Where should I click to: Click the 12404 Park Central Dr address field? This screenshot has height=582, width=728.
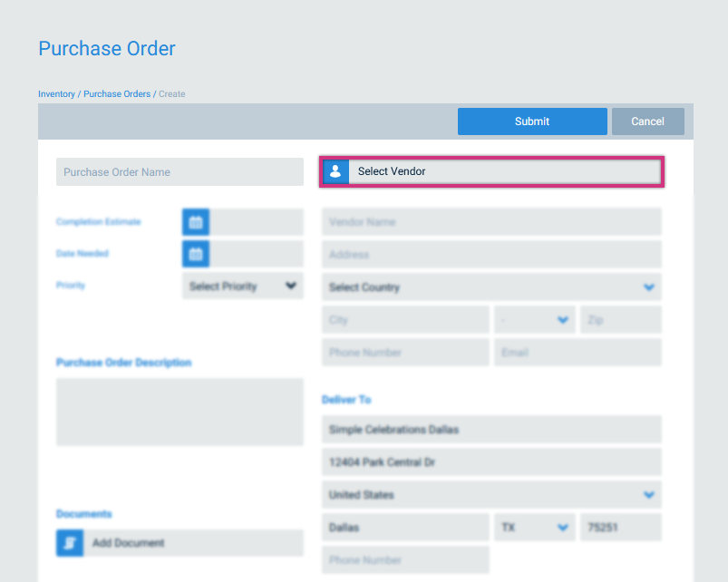(x=491, y=461)
